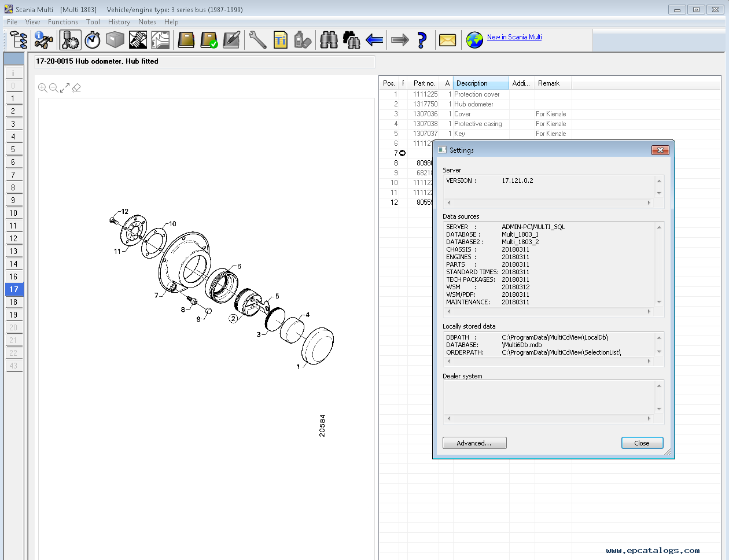Select main group tab 10
Viewport: 729px width, 560px height.
tap(13, 213)
